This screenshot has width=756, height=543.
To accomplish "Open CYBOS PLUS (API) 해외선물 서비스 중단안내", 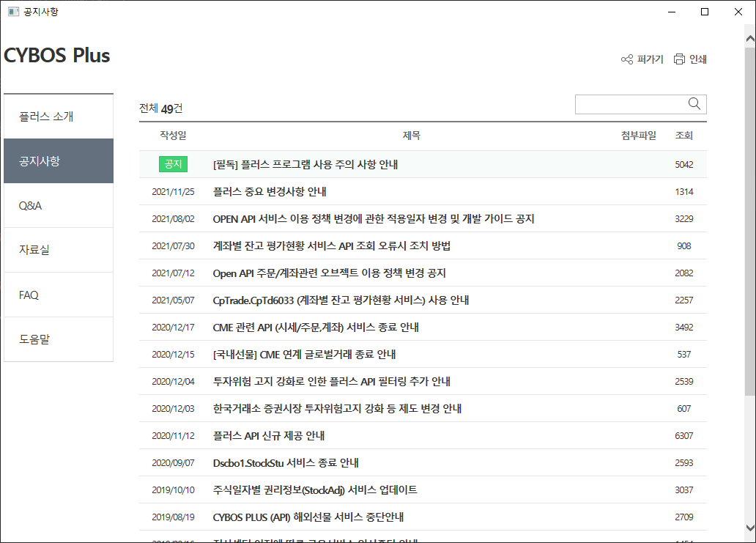I will click(x=308, y=517).
